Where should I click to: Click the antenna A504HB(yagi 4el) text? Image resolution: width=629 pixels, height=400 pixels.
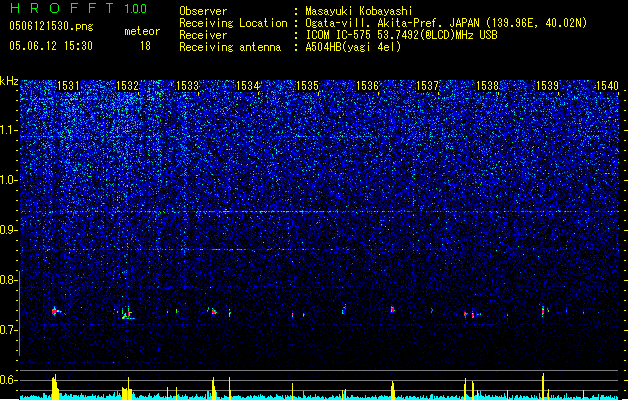(x=353, y=47)
